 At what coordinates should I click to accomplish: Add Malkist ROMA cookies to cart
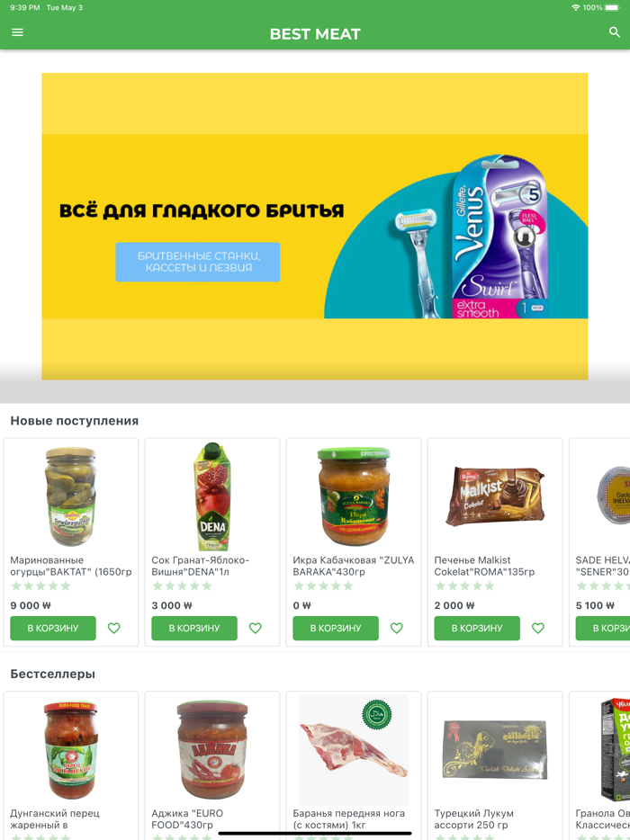(477, 628)
